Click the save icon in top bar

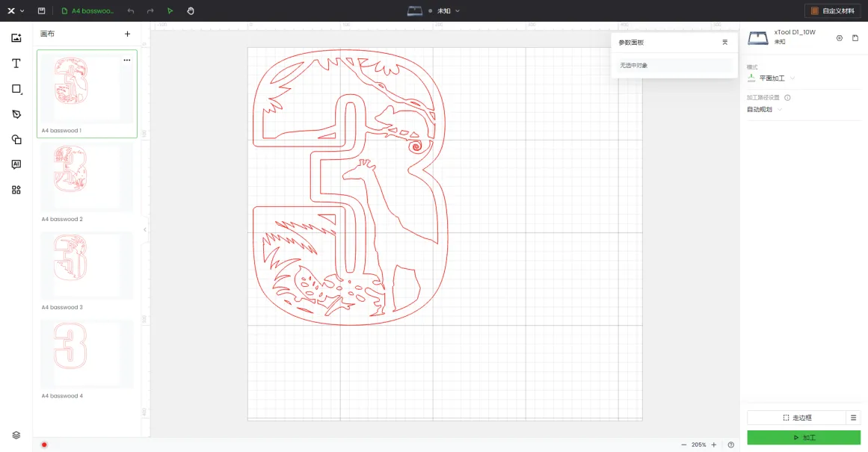(x=41, y=11)
